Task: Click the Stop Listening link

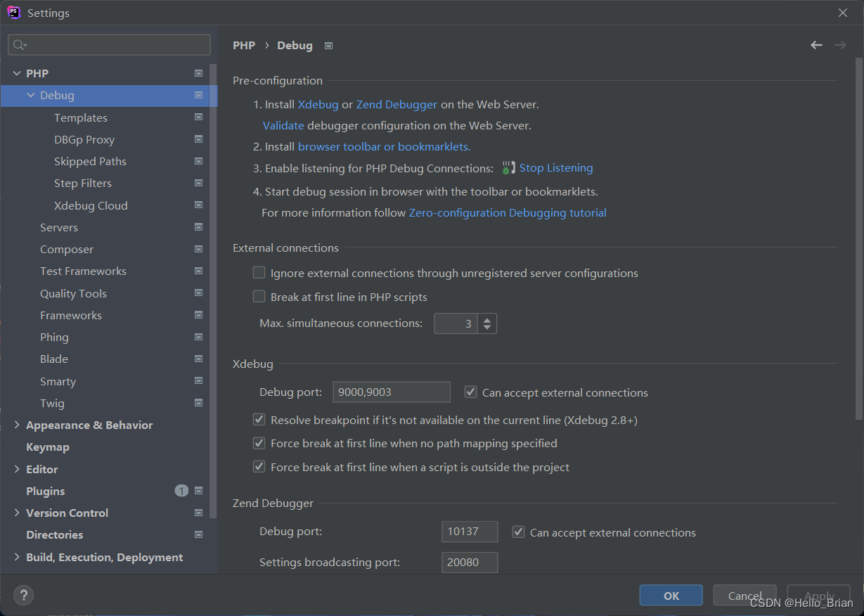Action: pos(556,168)
